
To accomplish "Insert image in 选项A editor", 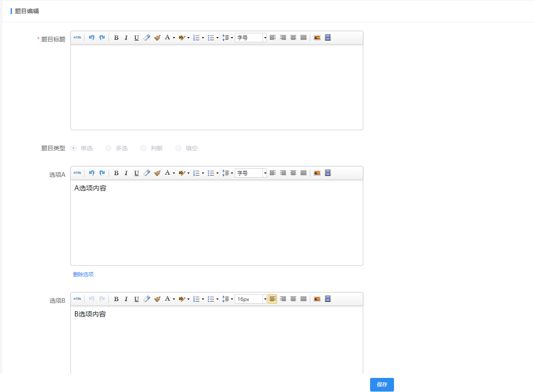I will click(x=317, y=173).
